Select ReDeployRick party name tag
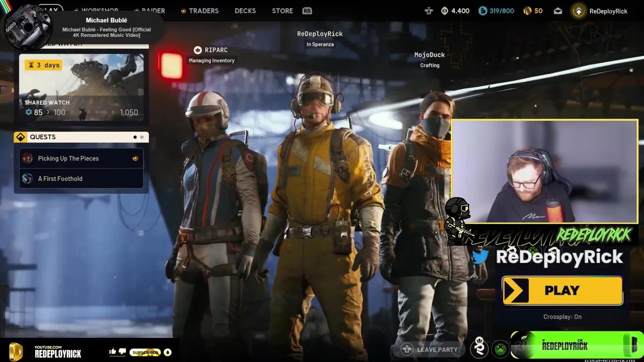 click(319, 34)
